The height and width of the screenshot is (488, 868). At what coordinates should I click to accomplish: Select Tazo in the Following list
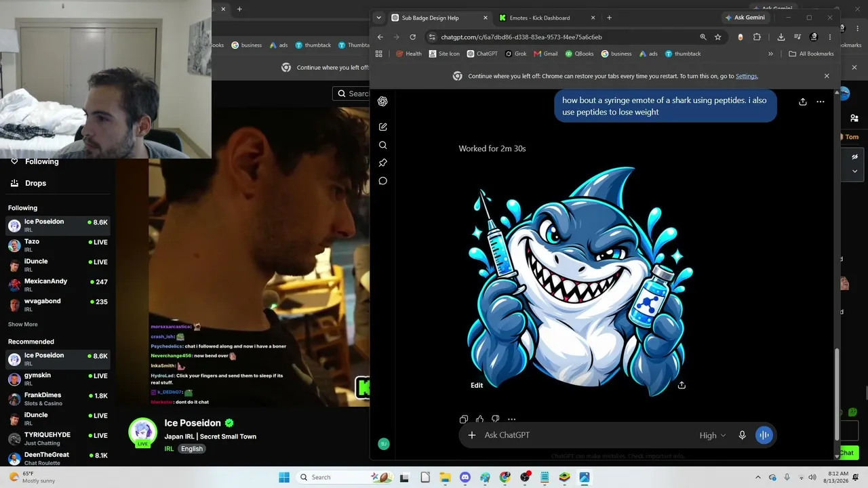pyautogui.click(x=58, y=245)
